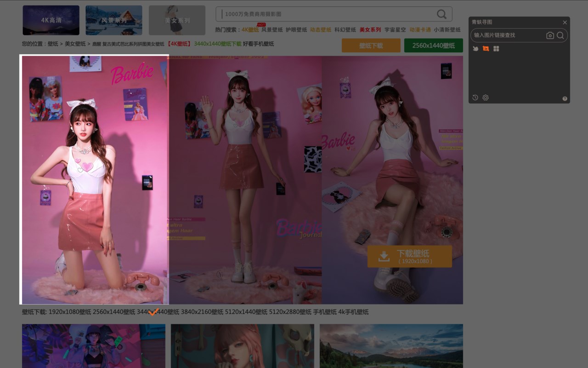Click the camera upload icon in 青蚨寻图 panel
588x368 pixels.
pos(550,35)
